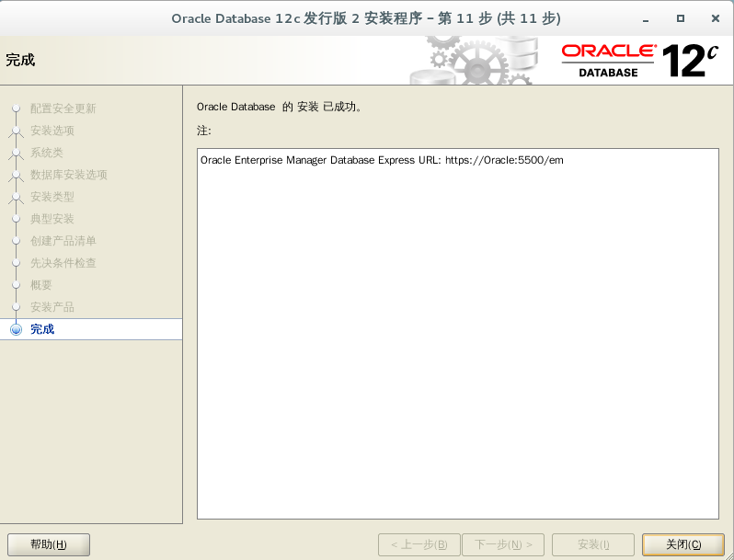Select the 数据库安装选项 step
The width and height of the screenshot is (734, 560).
68,175
